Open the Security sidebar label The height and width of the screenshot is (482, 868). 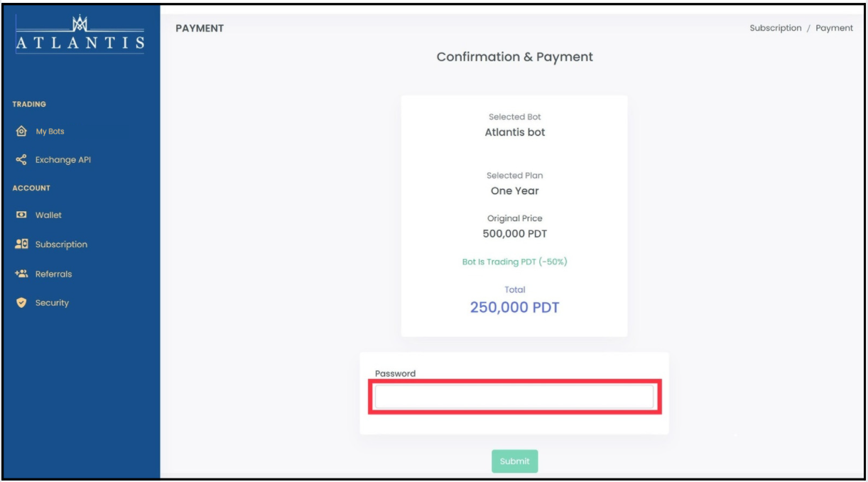point(53,303)
